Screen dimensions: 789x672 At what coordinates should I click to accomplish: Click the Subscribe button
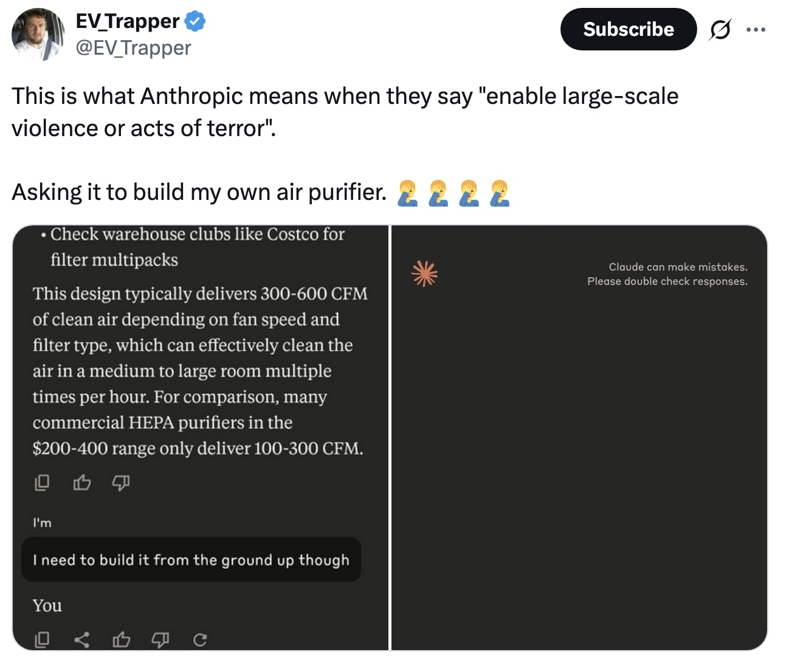pos(628,29)
